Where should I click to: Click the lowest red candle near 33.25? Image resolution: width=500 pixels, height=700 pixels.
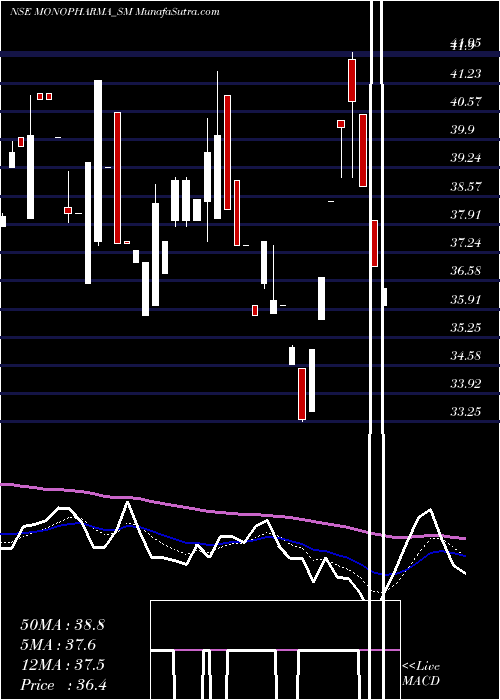[302, 394]
